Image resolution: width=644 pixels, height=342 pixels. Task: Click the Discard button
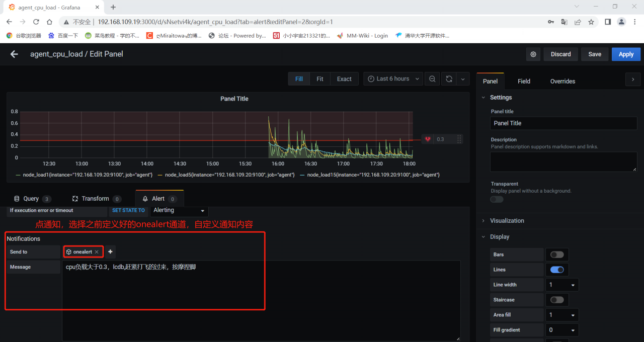click(560, 54)
